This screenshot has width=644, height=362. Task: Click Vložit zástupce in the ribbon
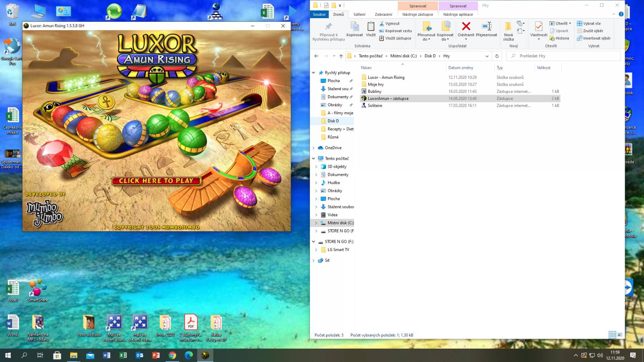395,38
